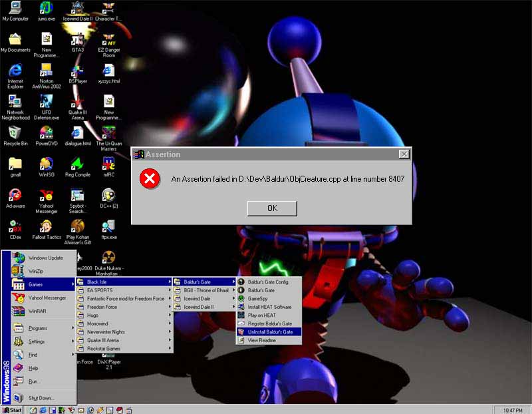The height and width of the screenshot is (414, 532).
Task: Select the GTA3 desktop shortcut
Action: point(78,43)
